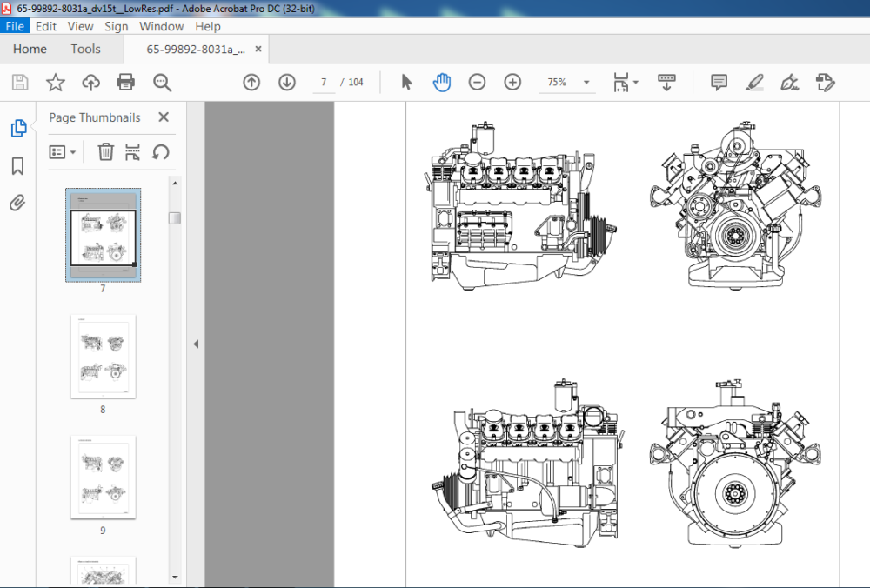Viewport: 870px width, 588px height.
Task: Open thumbnail options dropdown menu
Action: pyautogui.click(x=63, y=152)
